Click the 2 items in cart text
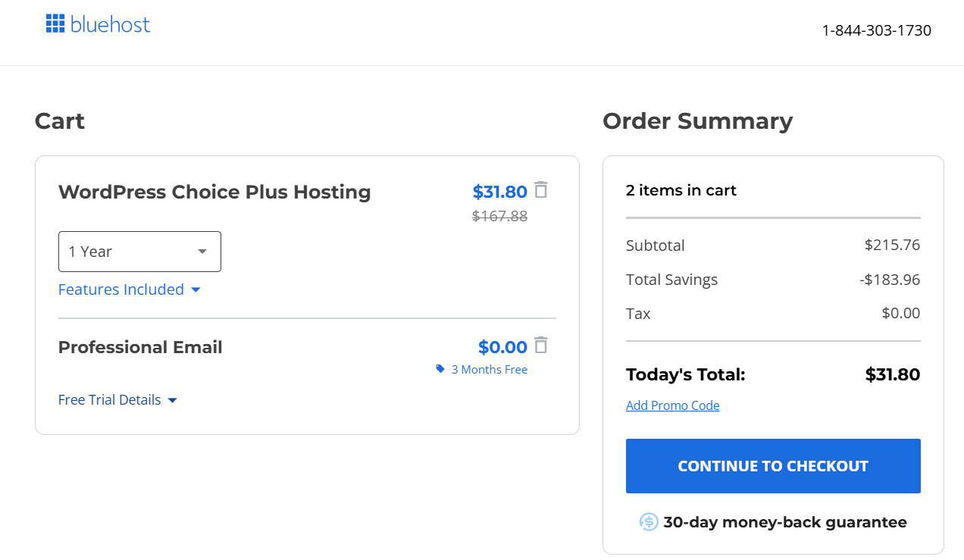Viewport: 964px width, 560px height. click(681, 190)
